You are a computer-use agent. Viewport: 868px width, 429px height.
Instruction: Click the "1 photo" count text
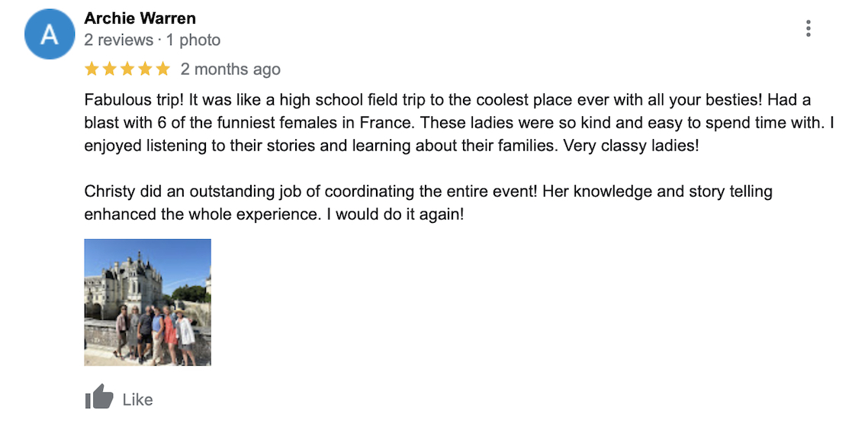click(193, 40)
